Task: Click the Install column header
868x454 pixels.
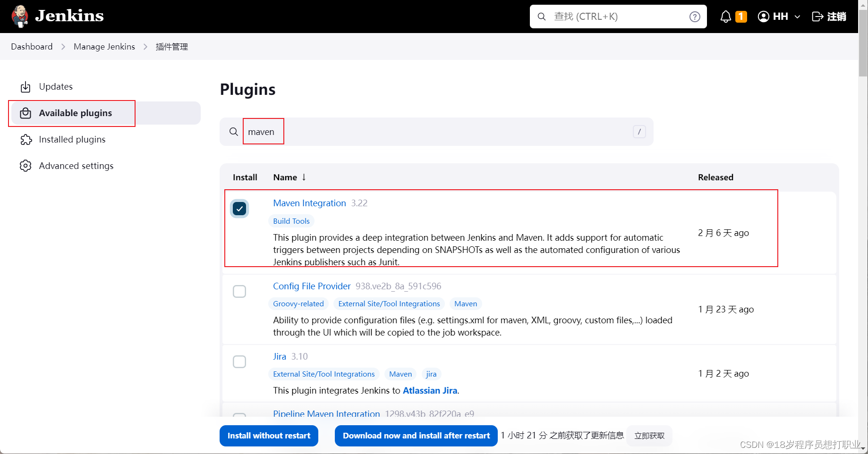Action: coord(245,177)
